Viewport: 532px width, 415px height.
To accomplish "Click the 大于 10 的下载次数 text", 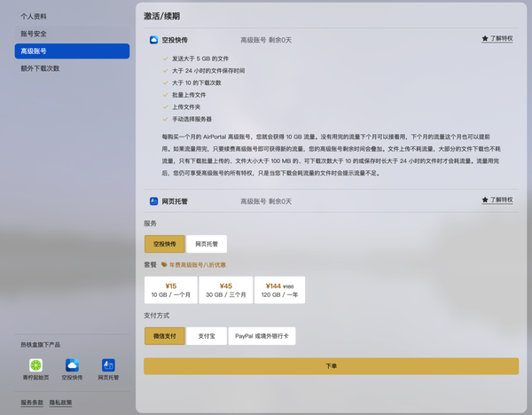I will click(x=197, y=82).
